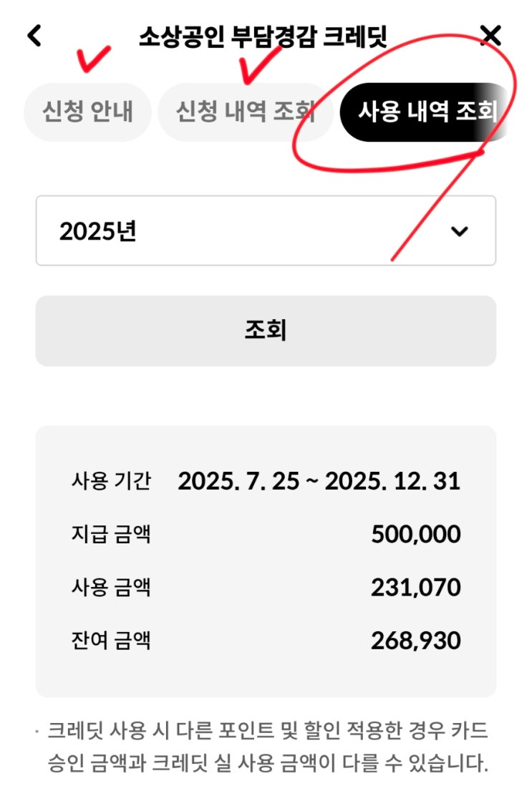The height and width of the screenshot is (791, 532).
Task: Click the credit usage notice text at bottom
Action: 263,747
